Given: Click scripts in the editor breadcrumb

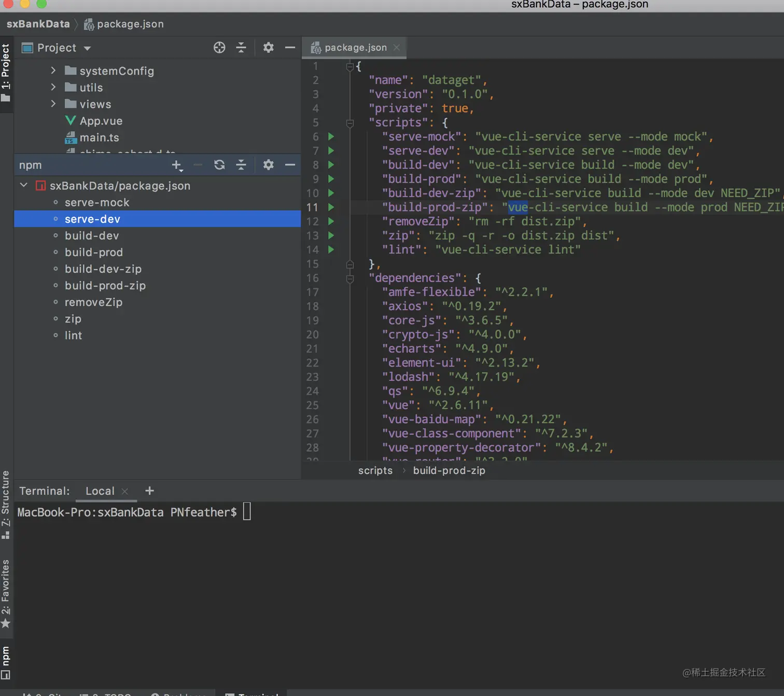Looking at the screenshot, I should [375, 470].
